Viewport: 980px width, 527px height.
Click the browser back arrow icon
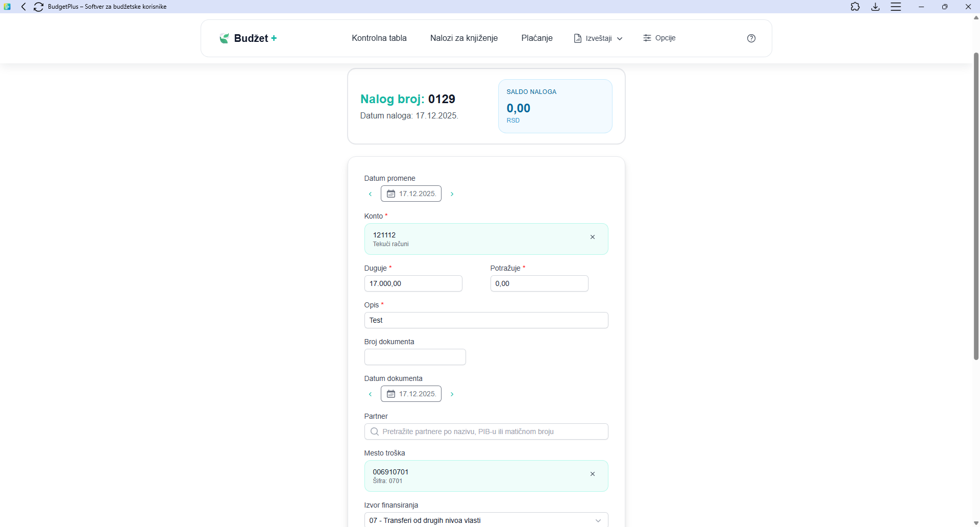tap(23, 7)
